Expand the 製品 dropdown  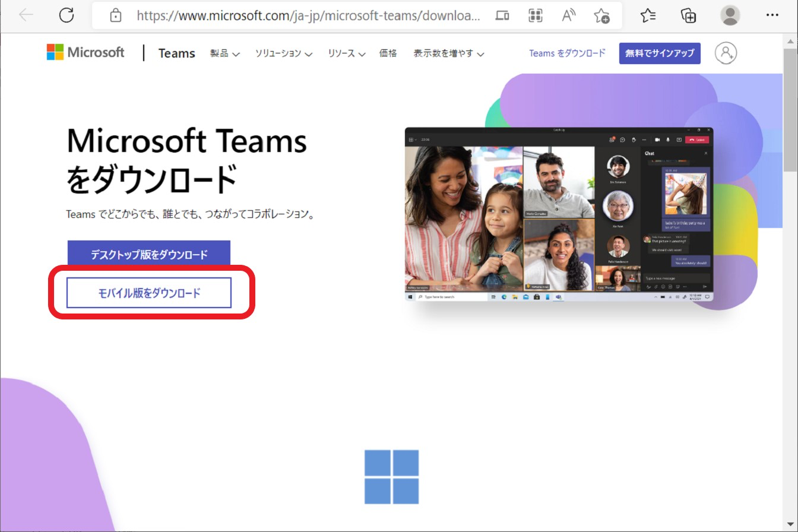pos(225,53)
